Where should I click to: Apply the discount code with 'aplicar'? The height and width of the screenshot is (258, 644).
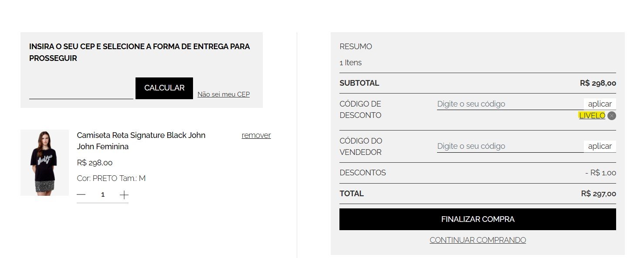tap(600, 104)
